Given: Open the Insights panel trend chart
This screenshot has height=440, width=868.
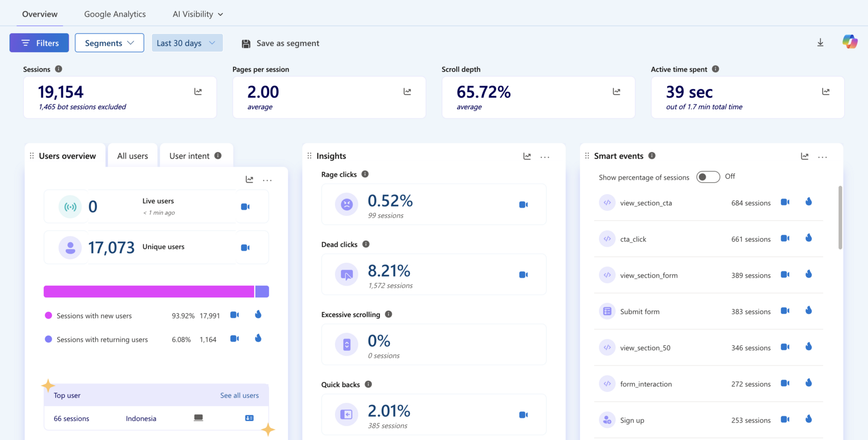Looking at the screenshot, I should point(527,156).
